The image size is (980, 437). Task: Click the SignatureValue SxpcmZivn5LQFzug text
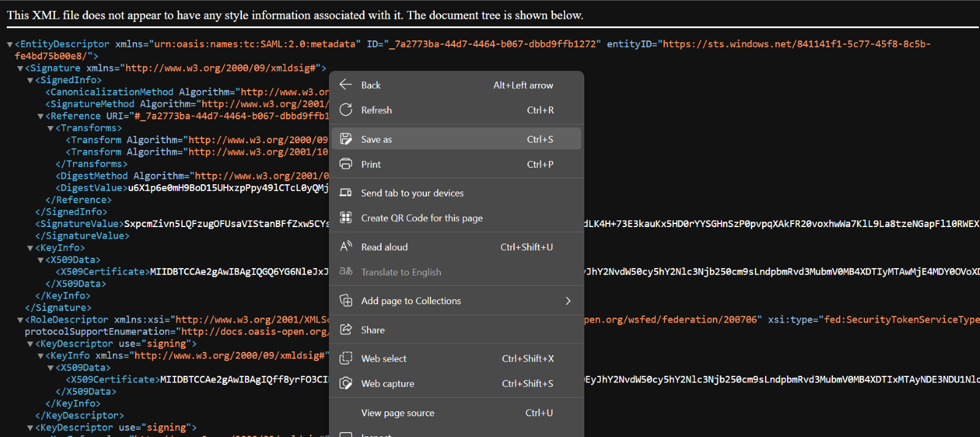click(226, 224)
